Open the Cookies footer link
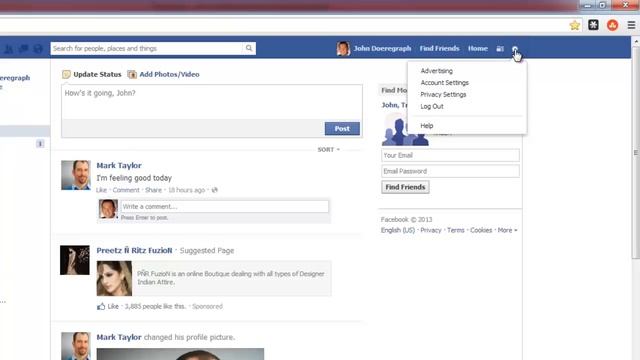This screenshot has height=360, width=640. [x=481, y=230]
